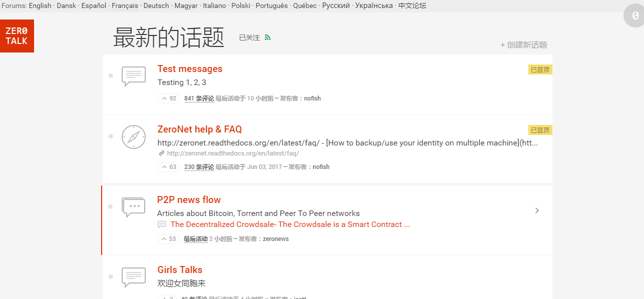This screenshot has height=299, width=644.
Task: Switch to the Русский forum
Action: (337, 6)
